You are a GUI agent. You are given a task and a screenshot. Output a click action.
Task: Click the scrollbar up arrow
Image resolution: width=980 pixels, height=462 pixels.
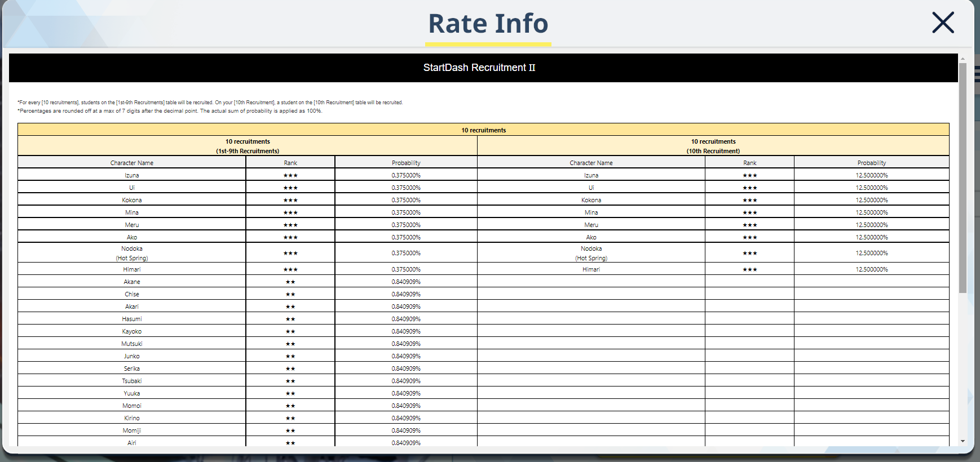click(x=963, y=58)
